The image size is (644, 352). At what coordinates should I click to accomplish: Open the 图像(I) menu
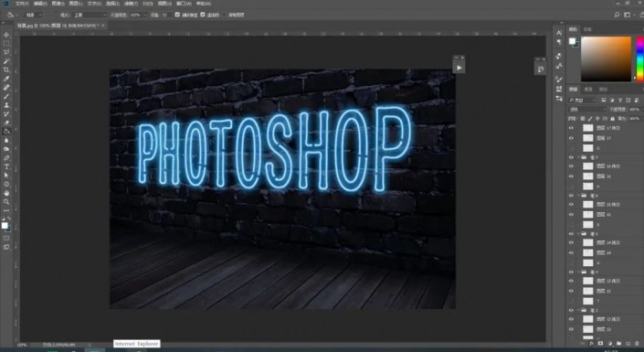point(58,4)
